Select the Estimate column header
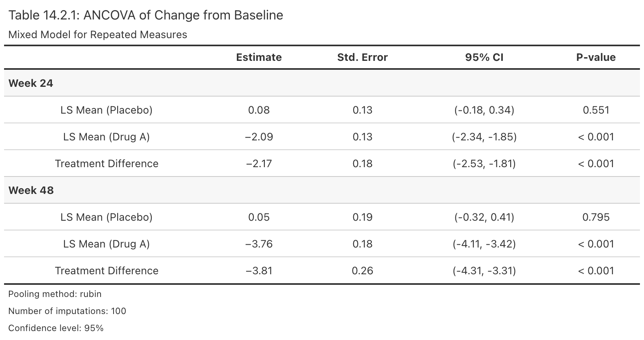 (x=259, y=57)
